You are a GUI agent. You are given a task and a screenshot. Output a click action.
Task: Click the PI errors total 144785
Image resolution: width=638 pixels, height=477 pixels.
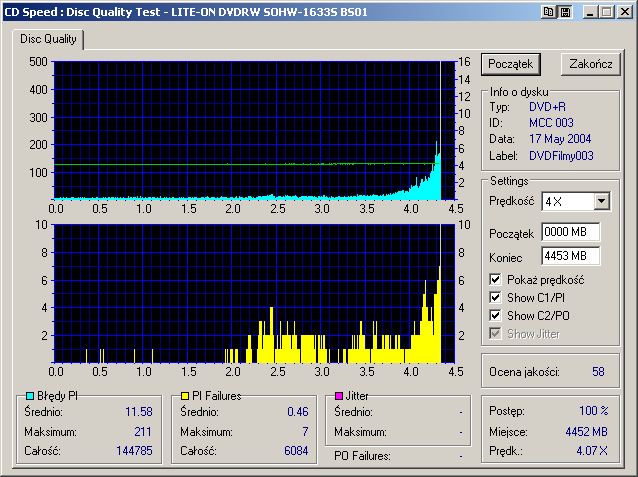point(134,451)
